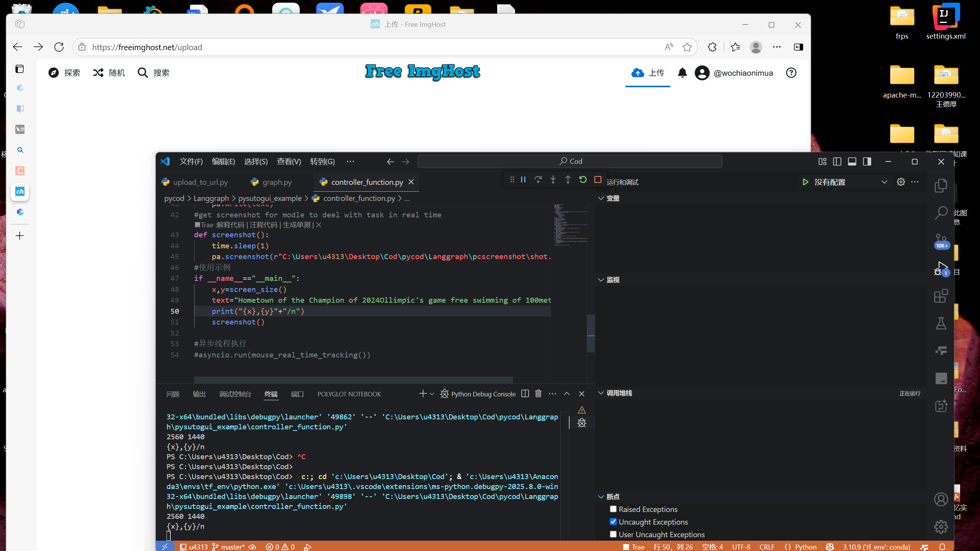Click the editor vertical scrollbar slider

coord(591,333)
